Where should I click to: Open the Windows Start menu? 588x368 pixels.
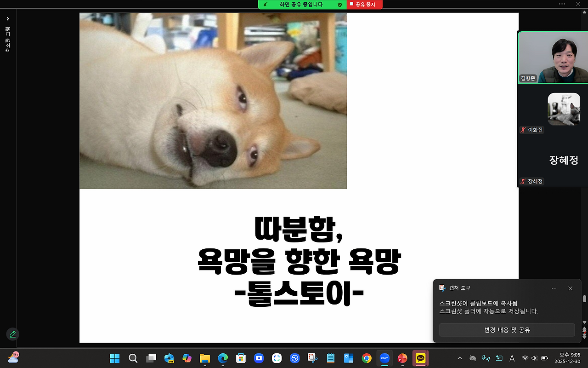(x=114, y=358)
